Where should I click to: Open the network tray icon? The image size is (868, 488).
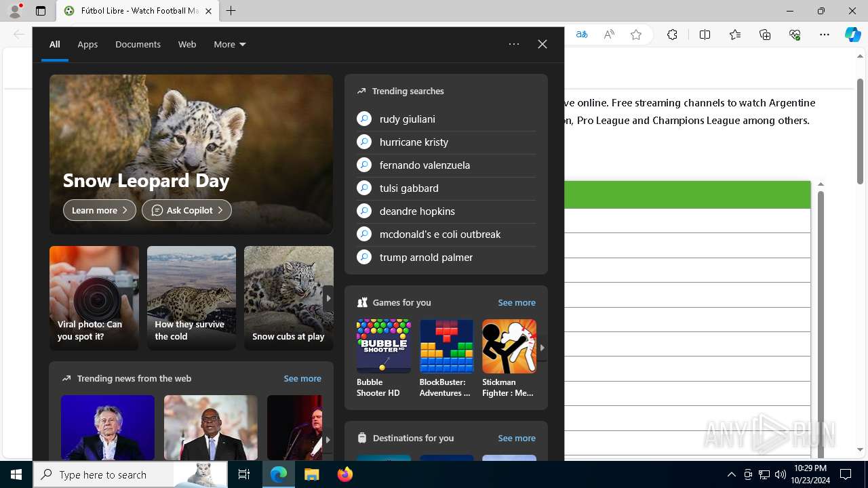764,474
